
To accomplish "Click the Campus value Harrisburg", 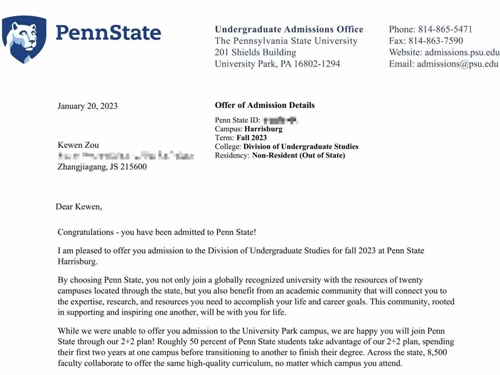I will tap(263, 129).
